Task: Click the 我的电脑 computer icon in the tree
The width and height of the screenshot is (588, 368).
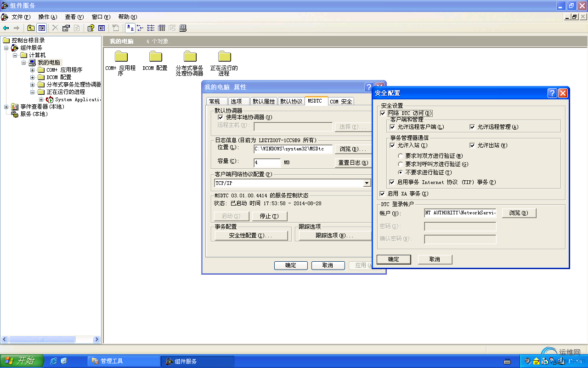Action: (x=32, y=63)
